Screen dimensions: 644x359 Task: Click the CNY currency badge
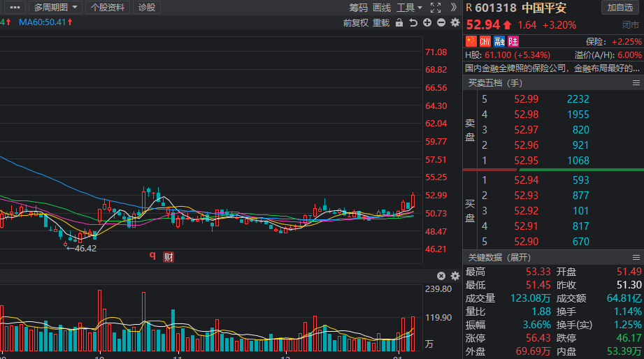click(485, 41)
